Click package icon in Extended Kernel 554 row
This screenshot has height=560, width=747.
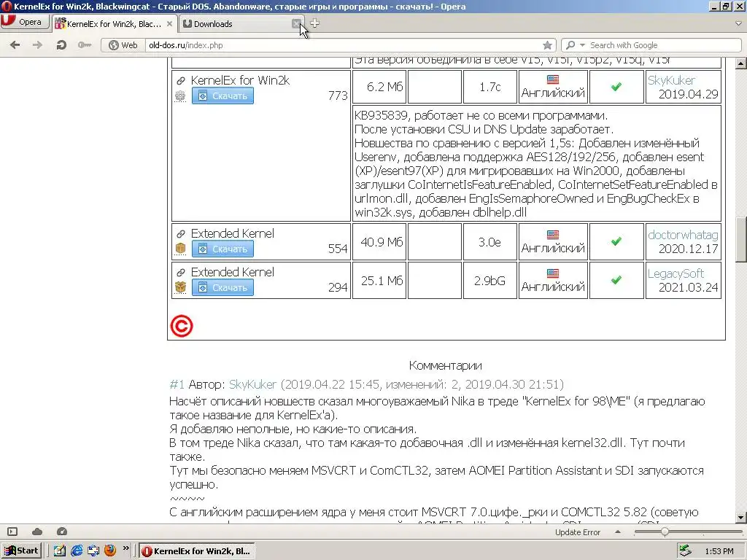180,249
